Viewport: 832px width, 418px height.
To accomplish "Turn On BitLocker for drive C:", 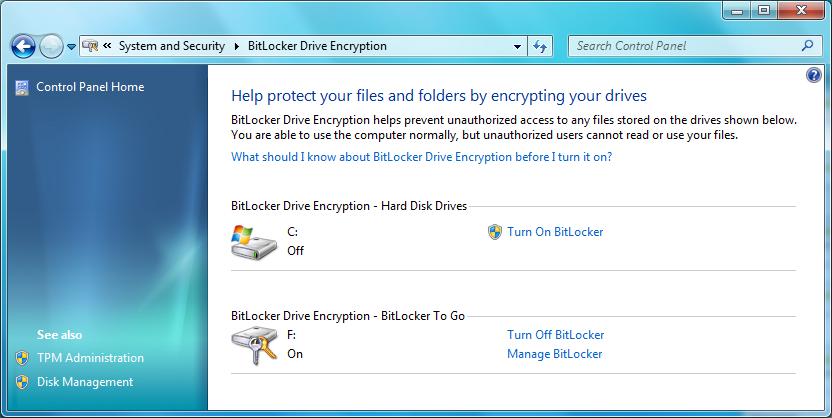I will (x=555, y=232).
